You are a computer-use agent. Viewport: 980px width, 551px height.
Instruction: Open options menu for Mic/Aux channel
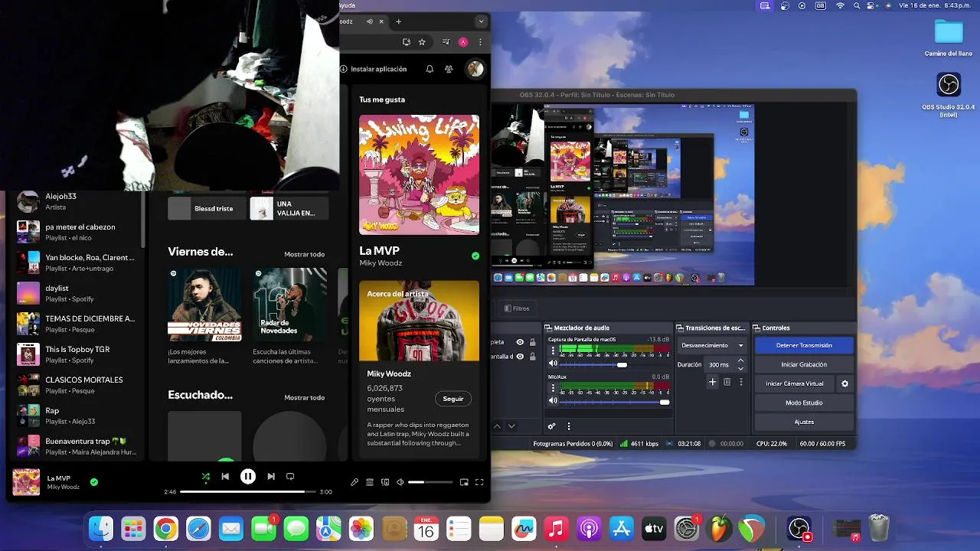click(553, 389)
